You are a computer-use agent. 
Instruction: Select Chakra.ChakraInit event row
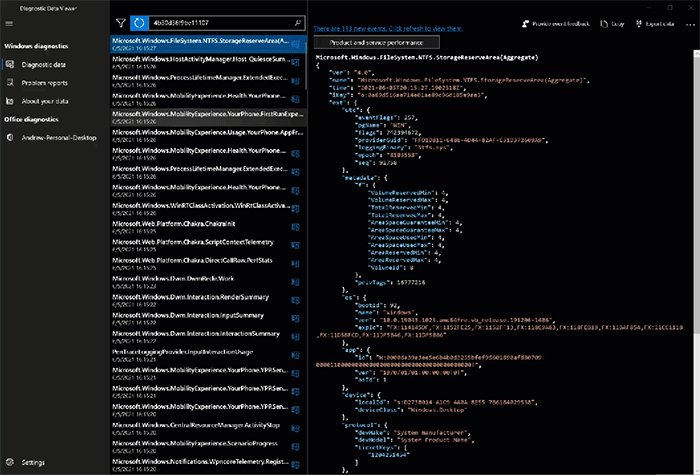point(208,227)
